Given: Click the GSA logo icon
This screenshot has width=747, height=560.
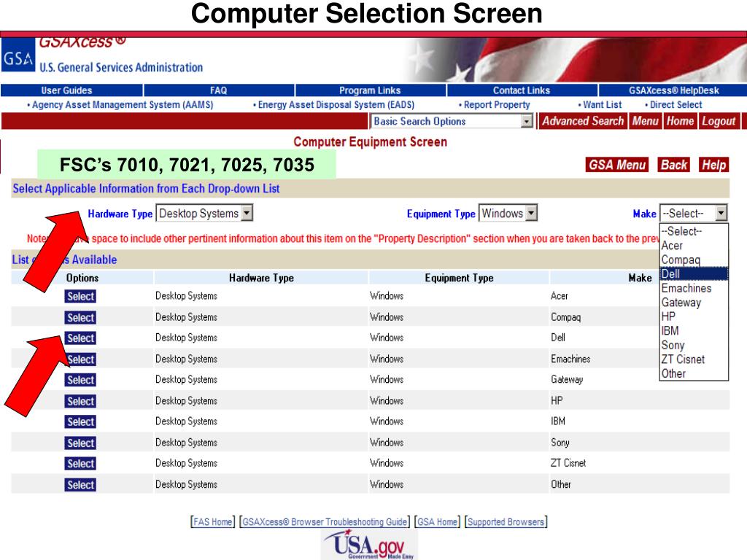Looking at the screenshot, I should coord(18,55).
